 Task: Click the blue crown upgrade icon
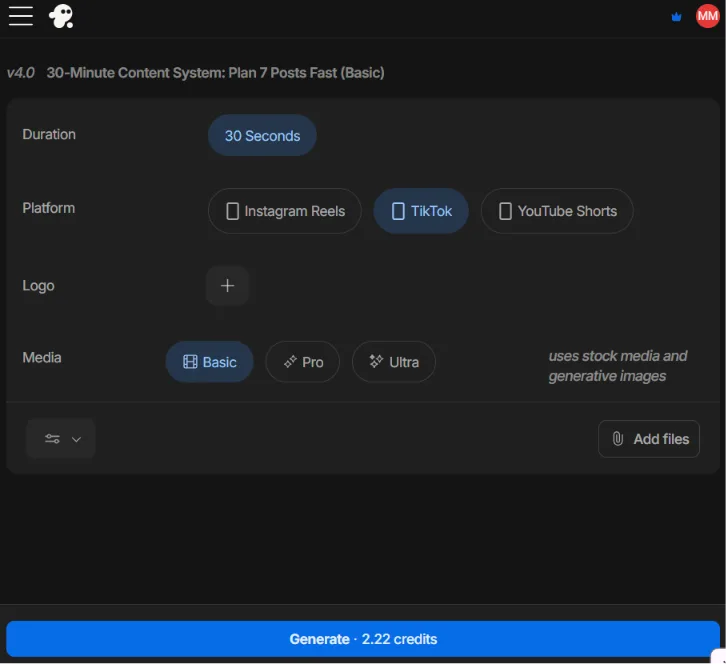[x=676, y=17]
